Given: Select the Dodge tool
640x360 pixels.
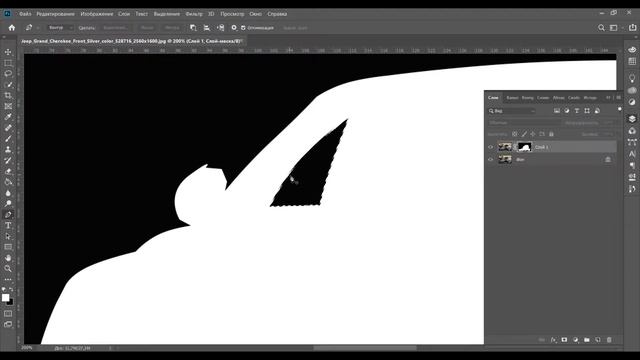Looking at the screenshot, I should click(x=8, y=204).
